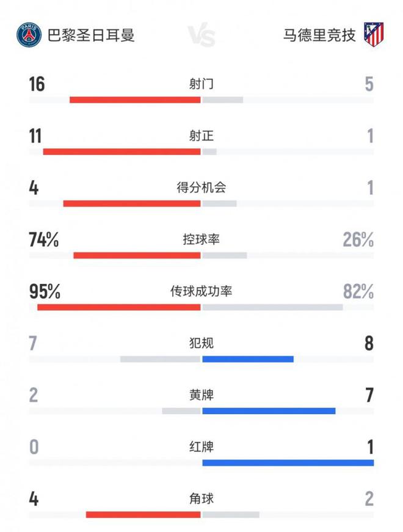Click the Atlético Madrid club crest
This screenshot has height=532, width=403.
pyautogui.click(x=374, y=35)
